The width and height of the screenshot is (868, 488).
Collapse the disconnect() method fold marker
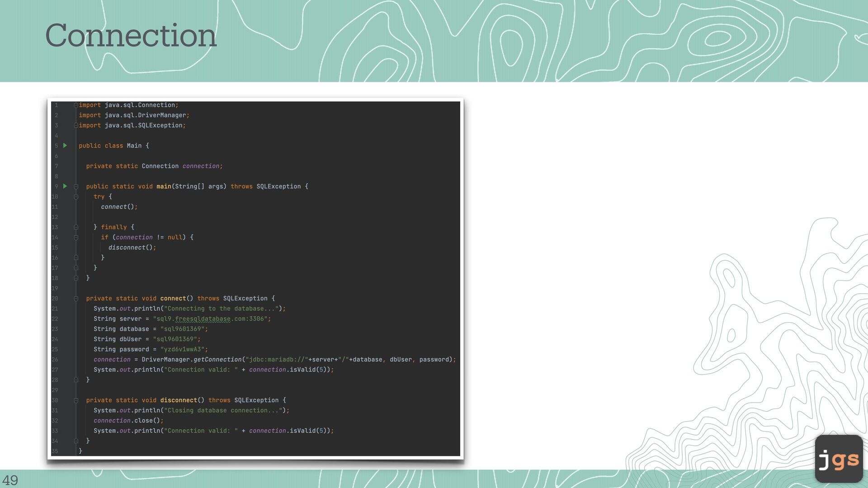click(76, 400)
